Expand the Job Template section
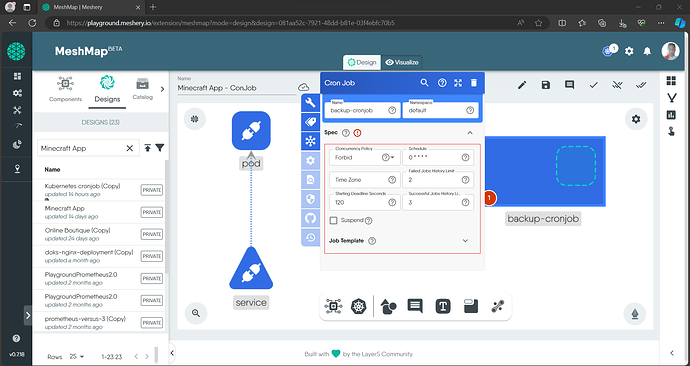Screen dimensions: 690x366 (465, 241)
